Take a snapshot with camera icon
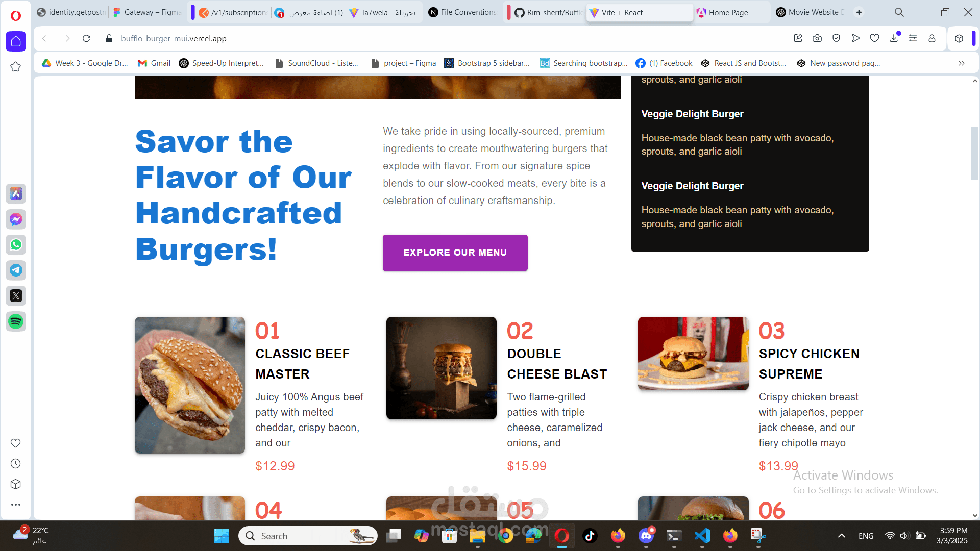This screenshot has width=980, height=551. (x=817, y=38)
